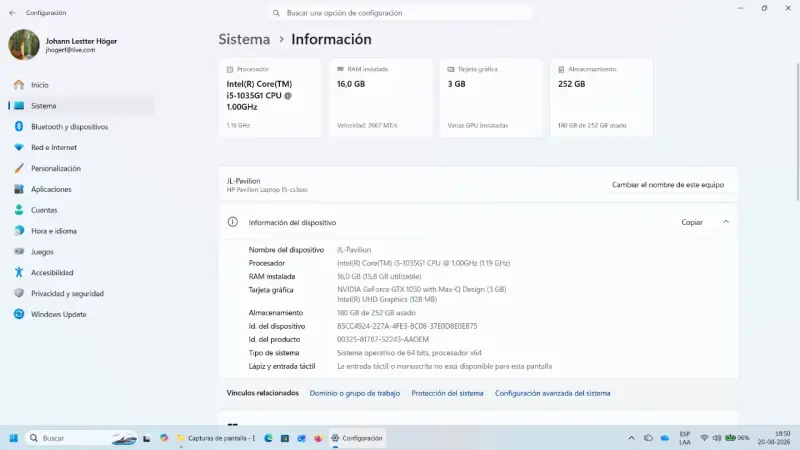Click the NVIDIA GeForce GTX 1050 text
The image size is (800, 450).
pyautogui.click(x=421, y=289)
